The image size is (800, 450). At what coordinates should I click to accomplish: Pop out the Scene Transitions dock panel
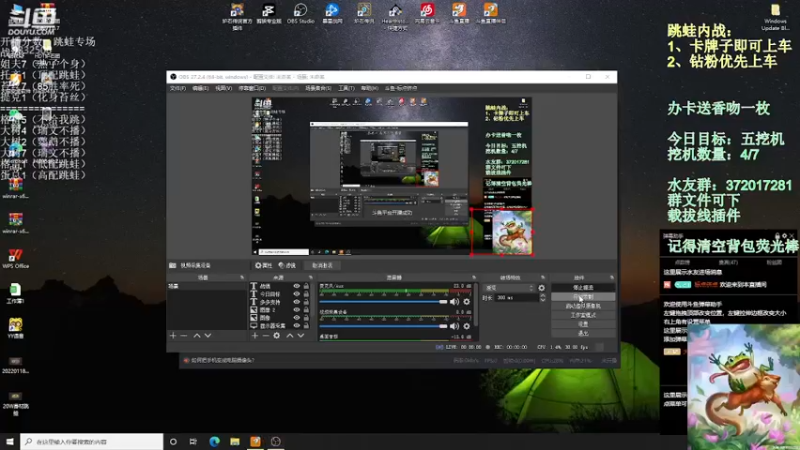543,278
